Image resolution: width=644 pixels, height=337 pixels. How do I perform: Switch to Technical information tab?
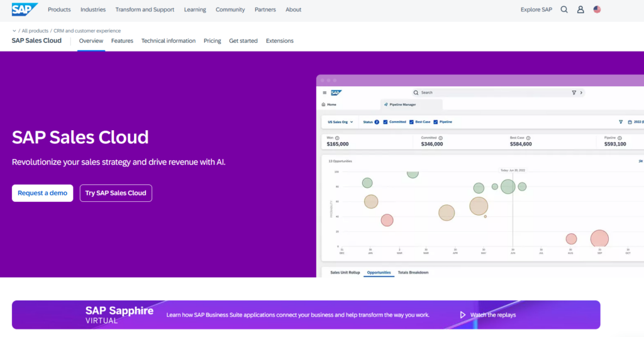tap(169, 41)
